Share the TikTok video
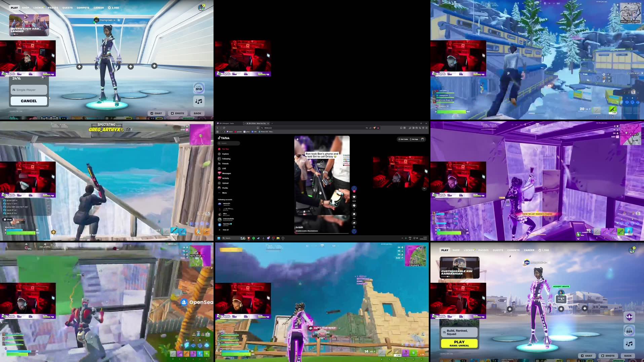Image resolution: width=644 pixels, height=362 pixels. point(354,223)
